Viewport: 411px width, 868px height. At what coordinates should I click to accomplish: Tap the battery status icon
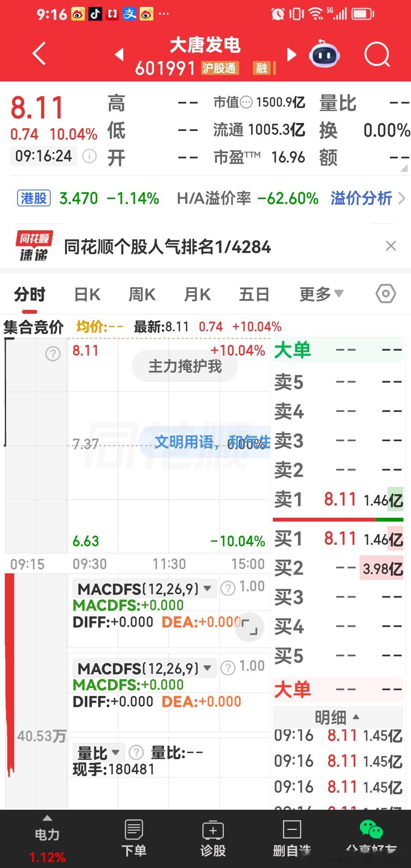coord(363,14)
